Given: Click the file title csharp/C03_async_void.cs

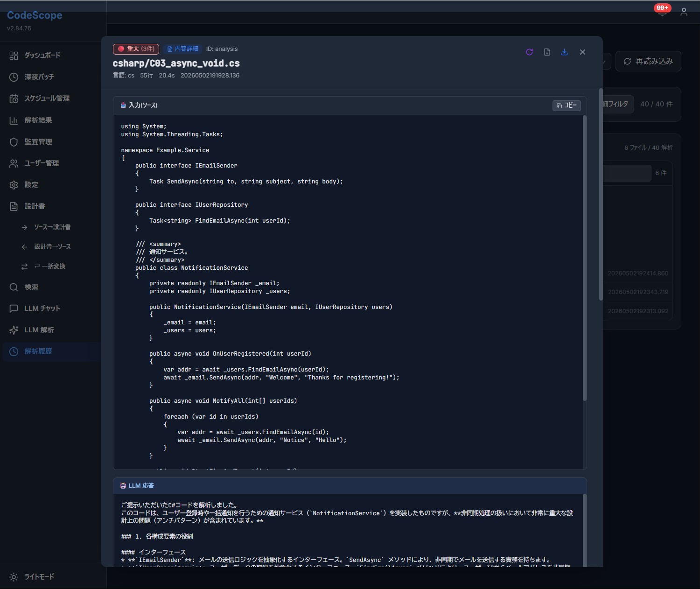Looking at the screenshot, I should 176,63.
